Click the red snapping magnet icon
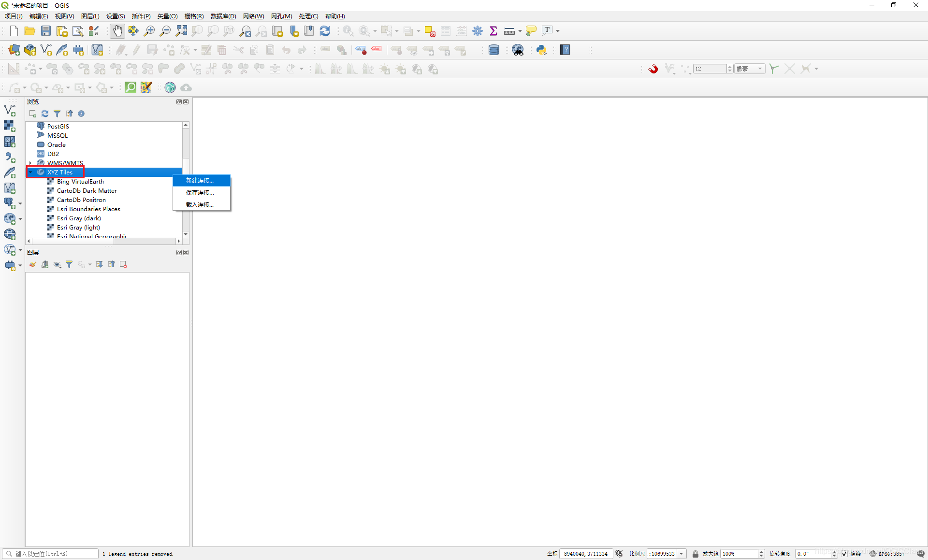 tap(653, 69)
